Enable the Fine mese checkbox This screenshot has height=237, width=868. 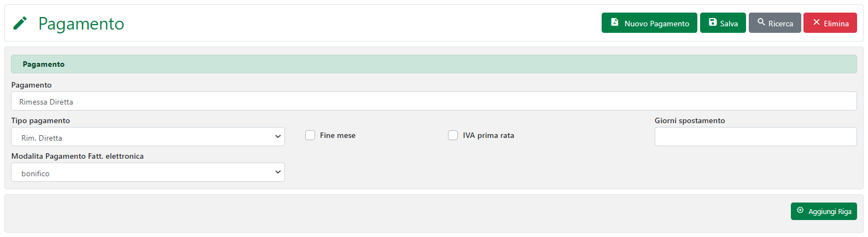tap(310, 135)
